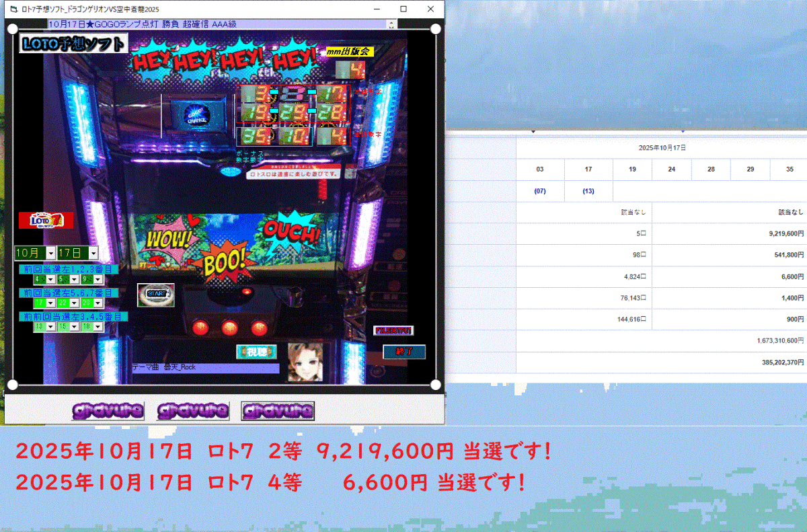Open the dropdown showing value 18
The image size is (807, 532).
(x=98, y=326)
